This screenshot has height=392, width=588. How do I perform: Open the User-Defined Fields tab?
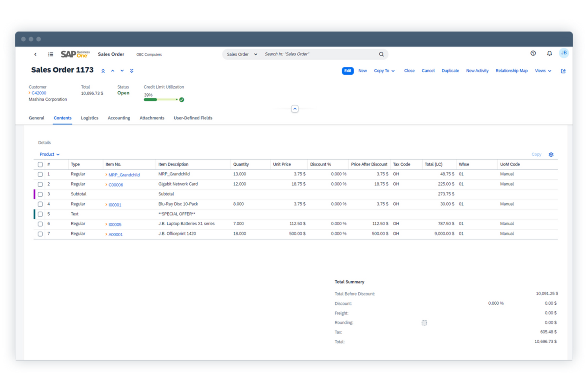(x=193, y=118)
